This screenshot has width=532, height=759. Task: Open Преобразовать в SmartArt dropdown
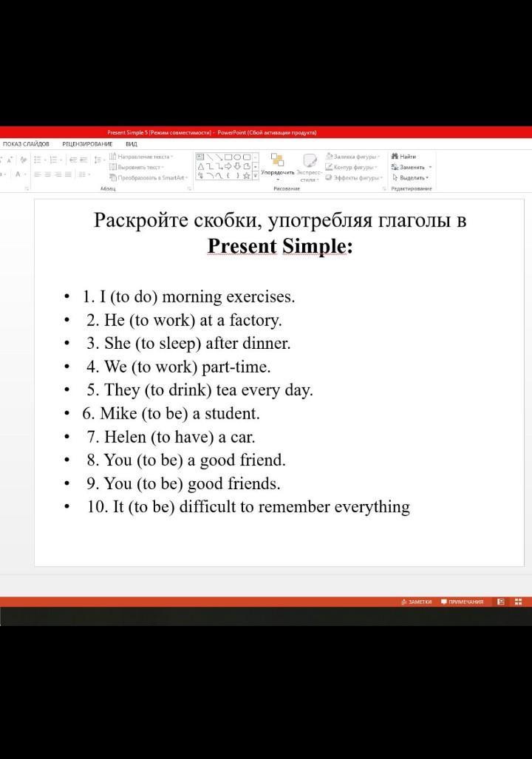[148, 177]
